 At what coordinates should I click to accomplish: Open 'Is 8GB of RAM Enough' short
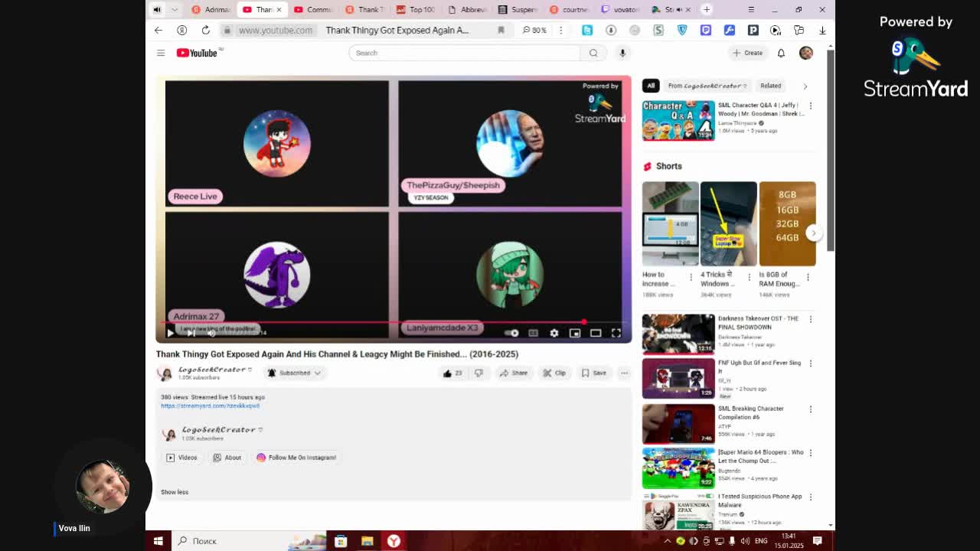click(787, 223)
